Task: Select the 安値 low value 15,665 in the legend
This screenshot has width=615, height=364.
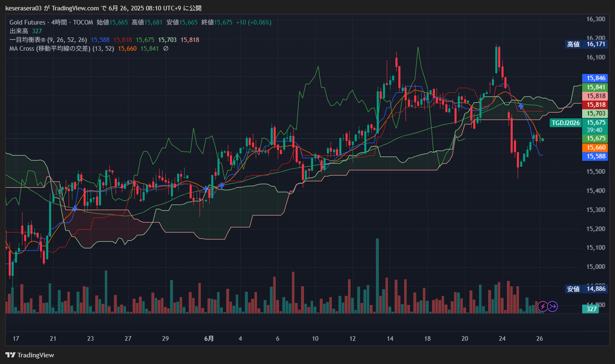Action: coord(188,23)
